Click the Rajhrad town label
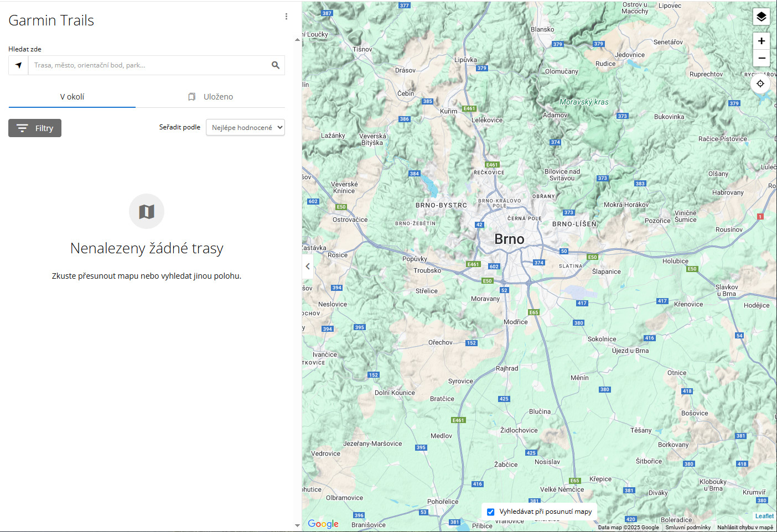777x532 pixels. tap(507, 368)
